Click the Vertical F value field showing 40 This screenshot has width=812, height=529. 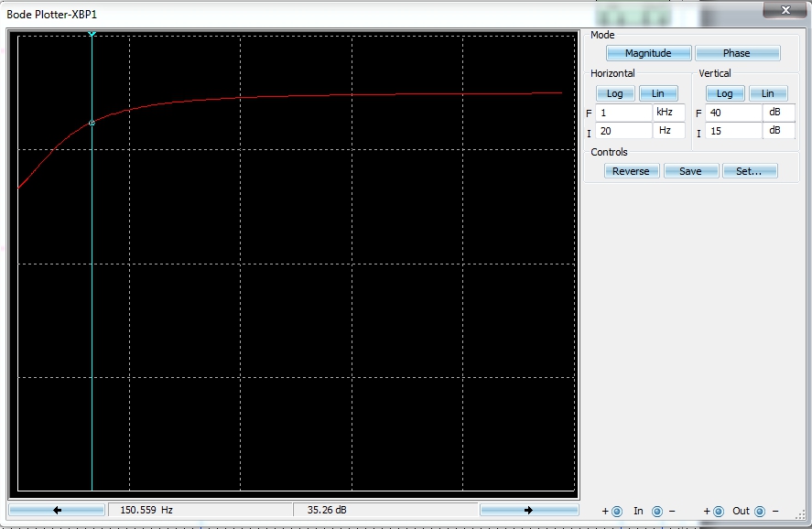coord(733,113)
